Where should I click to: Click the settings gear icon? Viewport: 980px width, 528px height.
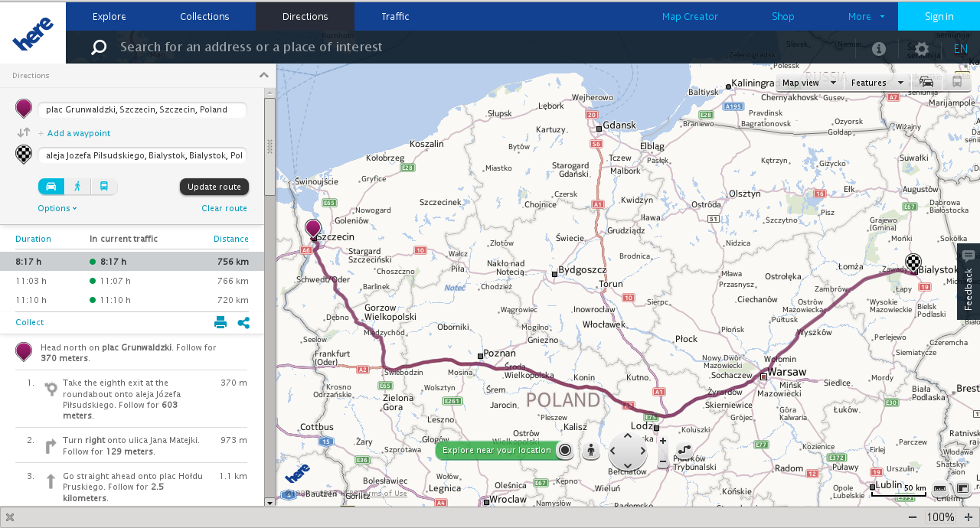[x=922, y=48]
